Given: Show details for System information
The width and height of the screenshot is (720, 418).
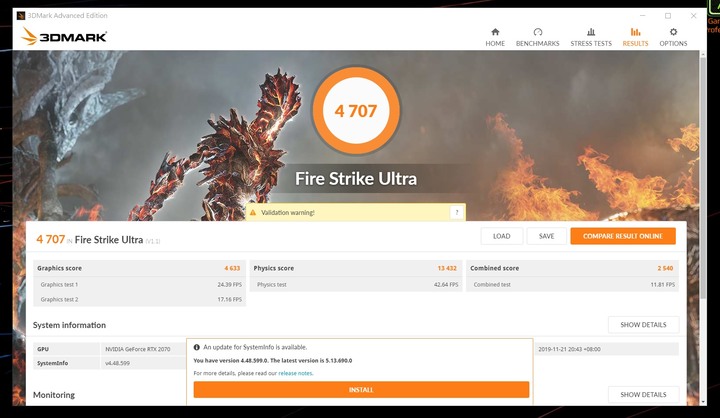Looking at the screenshot, I should 643,325.
